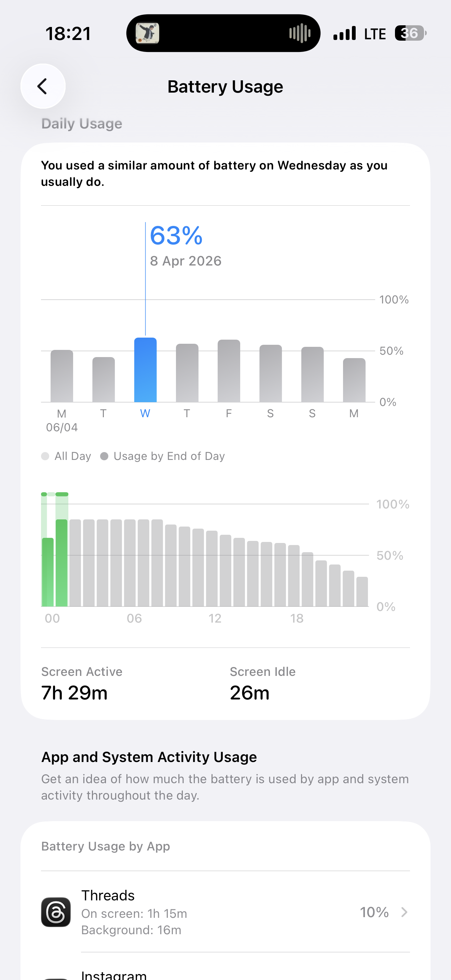Screen dimensions: 451x980
Task: Open Threads 10% battery usage row
Action: (x=225, y=912)
